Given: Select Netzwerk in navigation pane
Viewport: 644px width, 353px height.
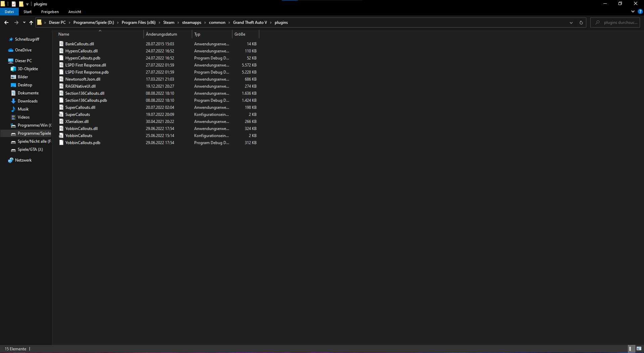Looking at the screenshot, I should coord(23,160).
